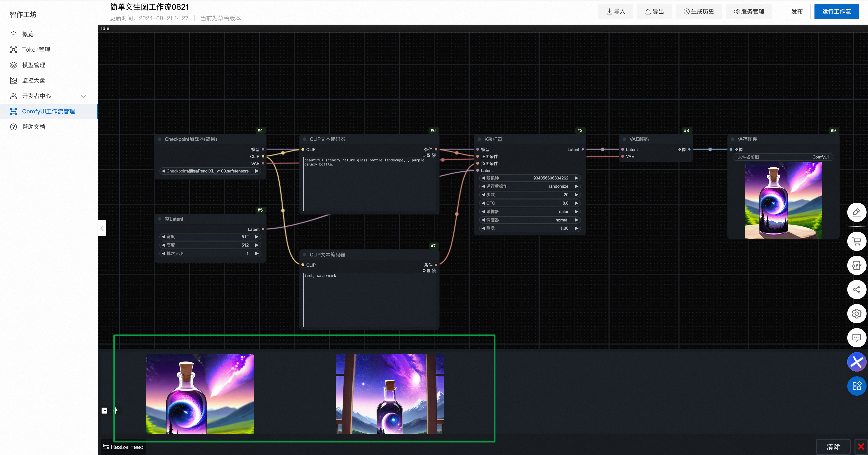Click the negative prompt 'text, watermark' area
The width and height of the screenshot is (868, 455).
pyautogui.click(x=369, y=300)
